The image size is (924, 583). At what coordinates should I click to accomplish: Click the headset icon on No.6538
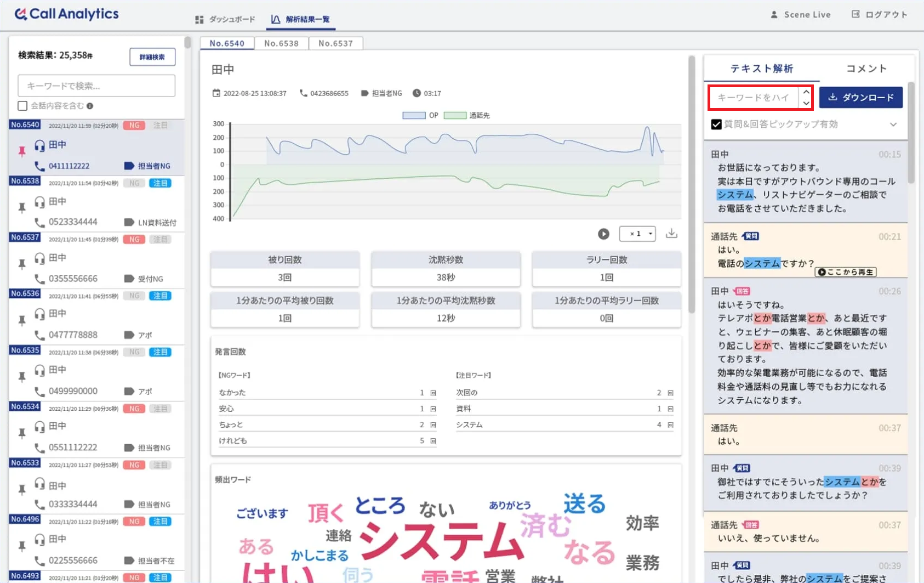click(39, 202)
